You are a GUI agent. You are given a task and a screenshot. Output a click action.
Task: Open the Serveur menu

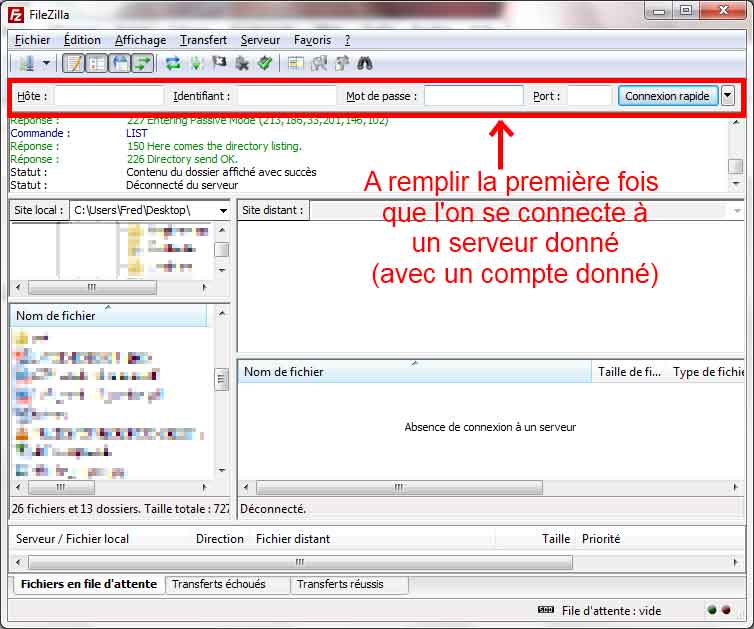click(260, 40)
